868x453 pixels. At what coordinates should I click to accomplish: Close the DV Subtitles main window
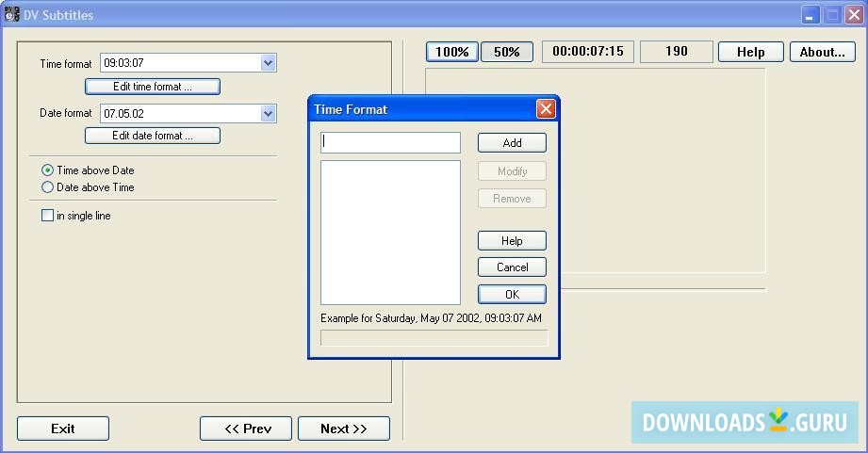[854, 15]
